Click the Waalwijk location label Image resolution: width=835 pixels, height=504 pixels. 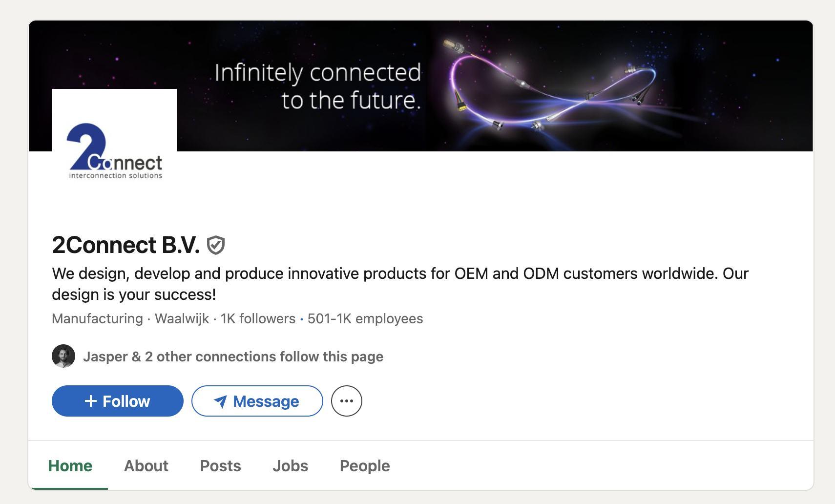coord(182,318)
